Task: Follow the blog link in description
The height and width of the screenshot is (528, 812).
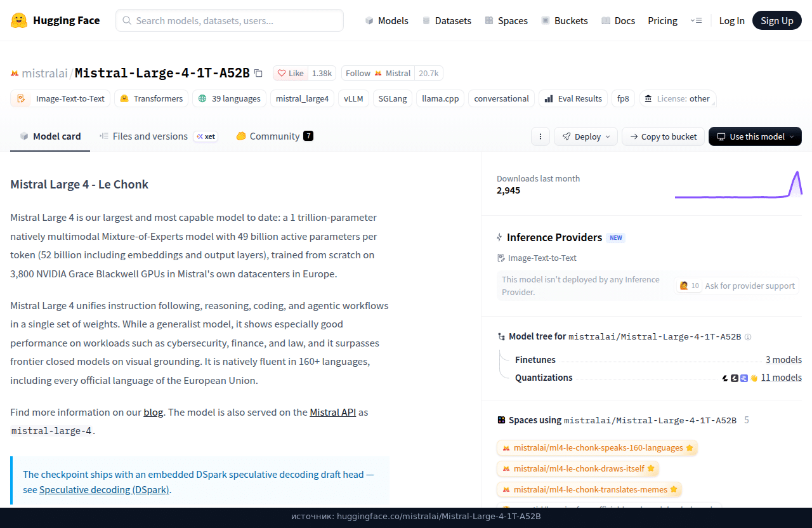Action: (x=154, y=412)
